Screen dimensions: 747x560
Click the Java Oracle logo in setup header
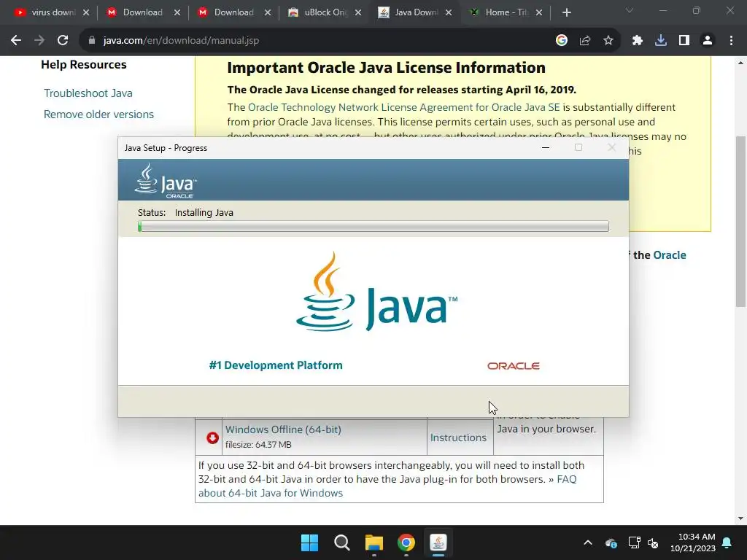click(166, 181)
